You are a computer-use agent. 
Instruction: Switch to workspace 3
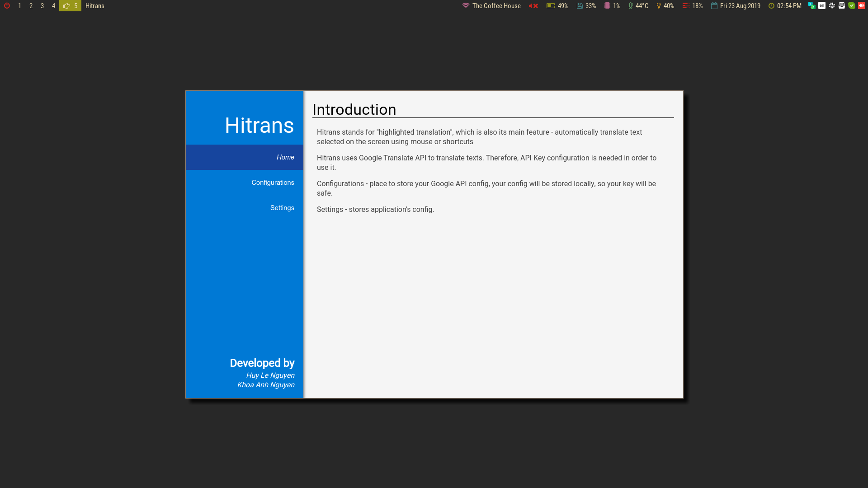[x=42, y=6]
